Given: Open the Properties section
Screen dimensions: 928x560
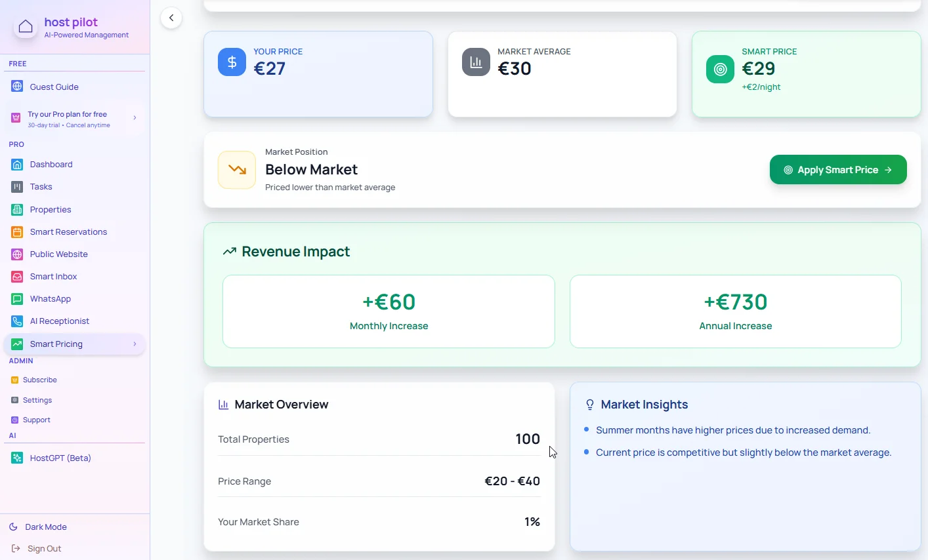Looking at the screenshot, I should tap(51, 209).
